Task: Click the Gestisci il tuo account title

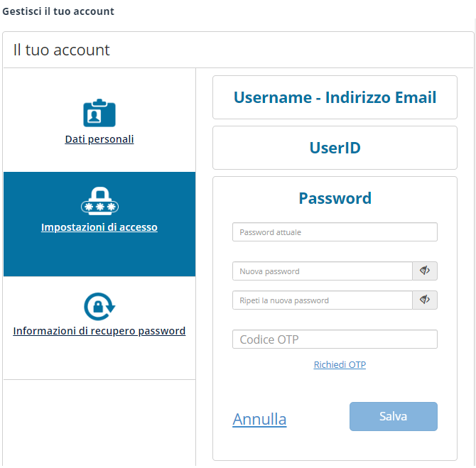Action: tap(58, 11)
